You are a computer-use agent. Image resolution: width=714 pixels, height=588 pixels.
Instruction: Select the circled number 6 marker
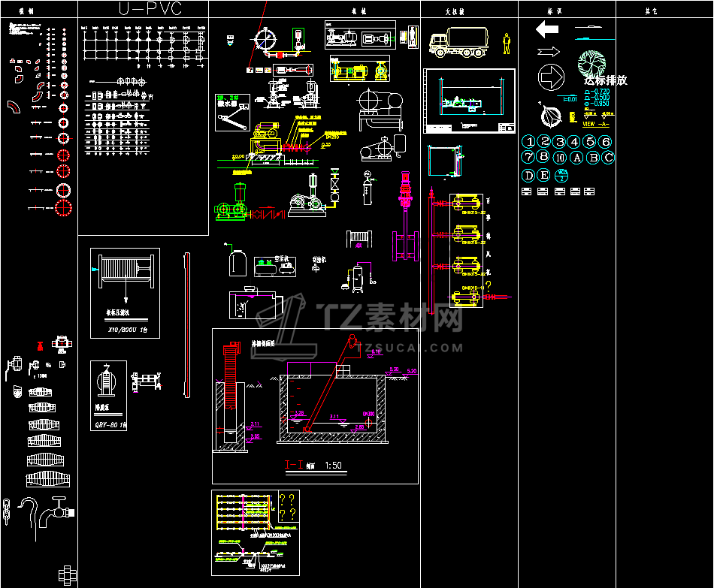(605, 141)
